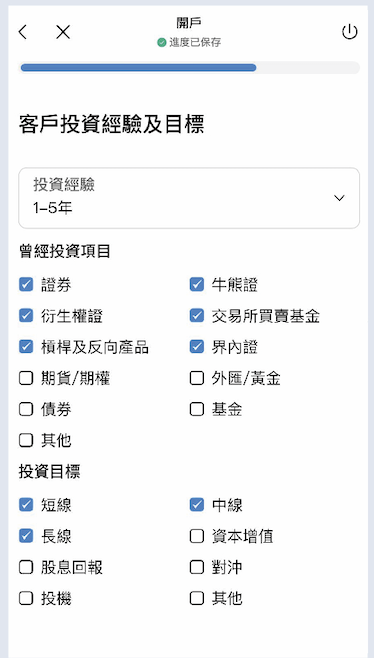Click the green 進度已保存 checkmark icon
Viewport: 374px width, 658px height.
click(162, 42)
